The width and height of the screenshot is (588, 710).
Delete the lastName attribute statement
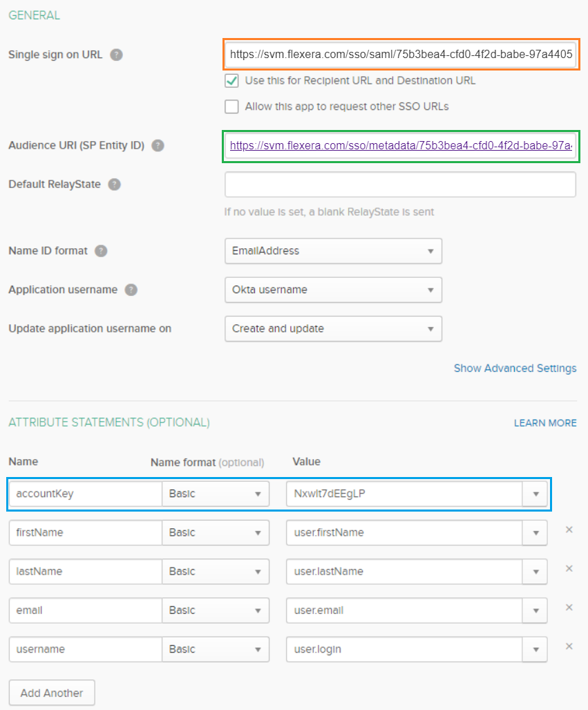tap(569, 568)
